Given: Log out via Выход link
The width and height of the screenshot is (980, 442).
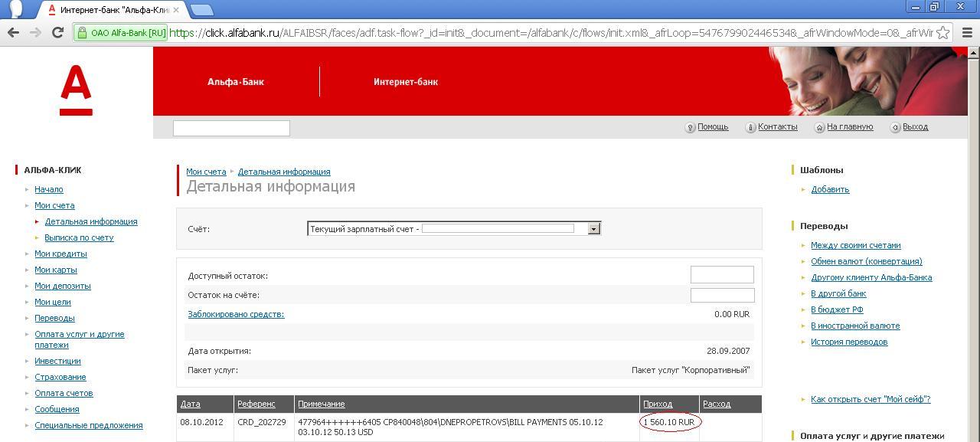Looking at the screenshot, I should point(915,127).
